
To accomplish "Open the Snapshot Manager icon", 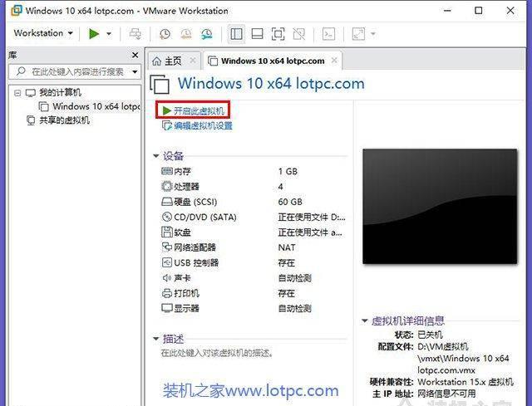I will [206, 33].
